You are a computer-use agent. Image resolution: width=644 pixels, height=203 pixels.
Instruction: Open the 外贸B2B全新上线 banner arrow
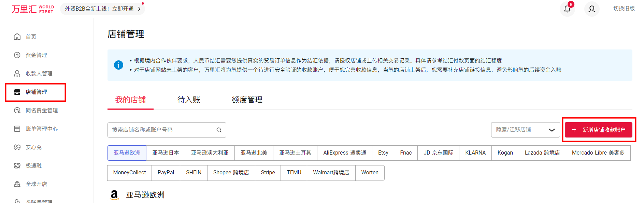(139, 9)
